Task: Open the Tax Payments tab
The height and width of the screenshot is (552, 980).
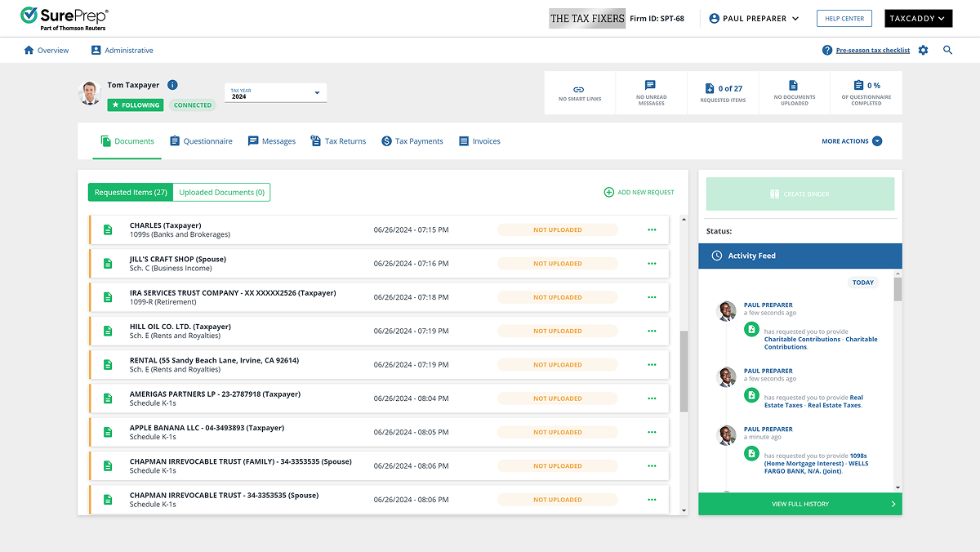Action: click(x=412, y=141)
